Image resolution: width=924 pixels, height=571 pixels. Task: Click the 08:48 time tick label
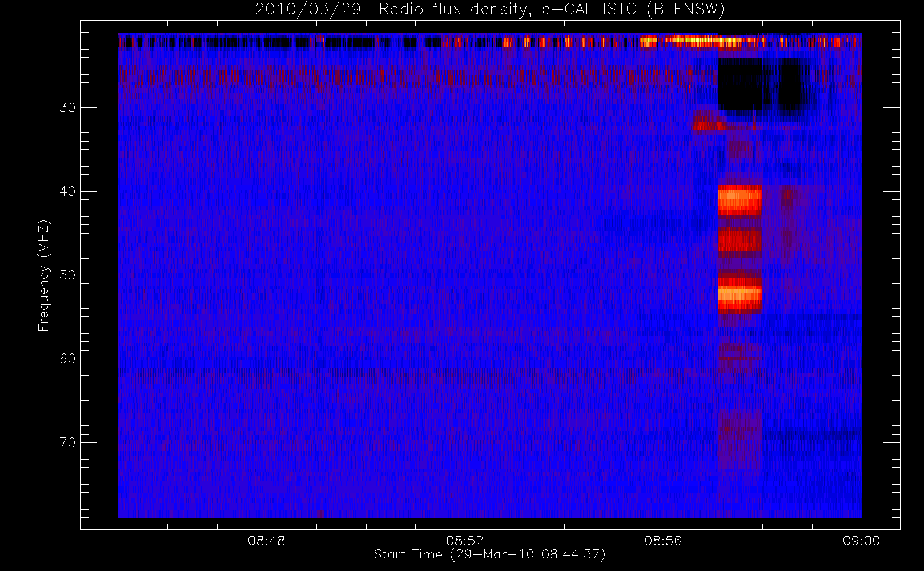(267, 541)
